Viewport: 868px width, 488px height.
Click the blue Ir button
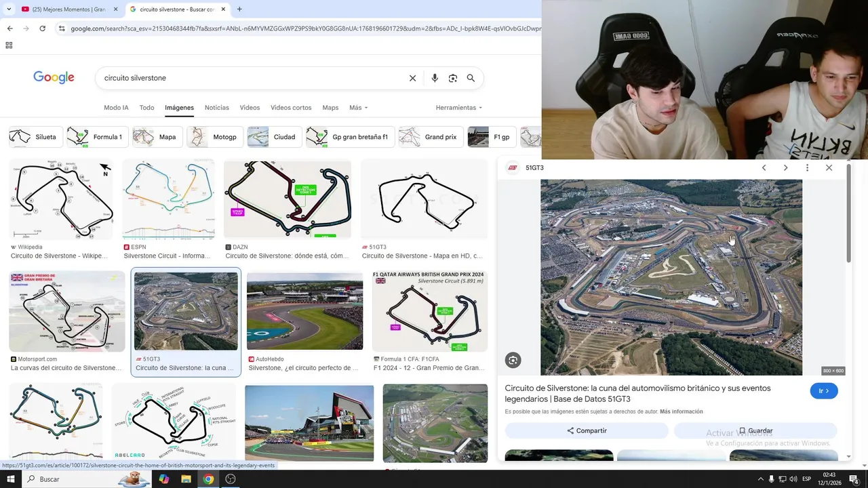pyautogui.click(x=824, y=391)
